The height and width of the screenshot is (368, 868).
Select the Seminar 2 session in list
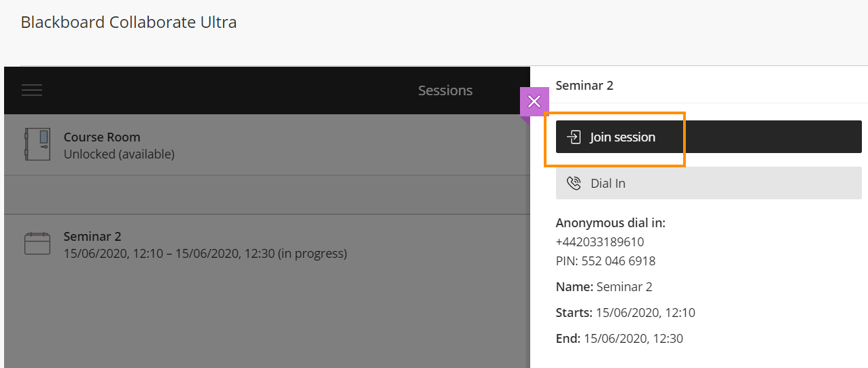click(92, 237)
